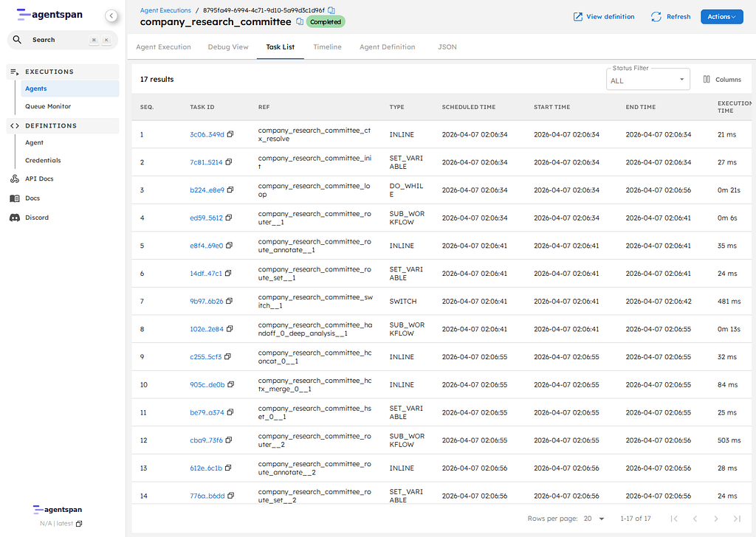Image resolution: width=756 pixels, height=537 pixels.
Task: Open API Docs from the sidebar
Action: point(38,179)
